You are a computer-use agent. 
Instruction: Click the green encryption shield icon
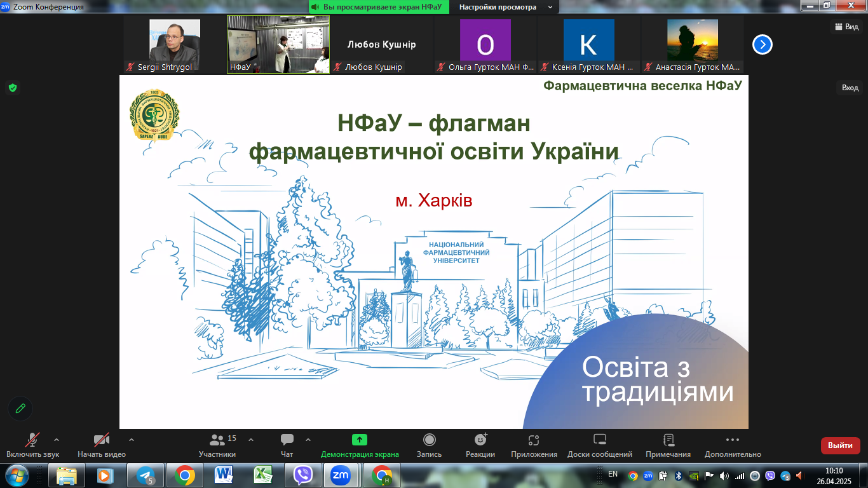[12, 88]
